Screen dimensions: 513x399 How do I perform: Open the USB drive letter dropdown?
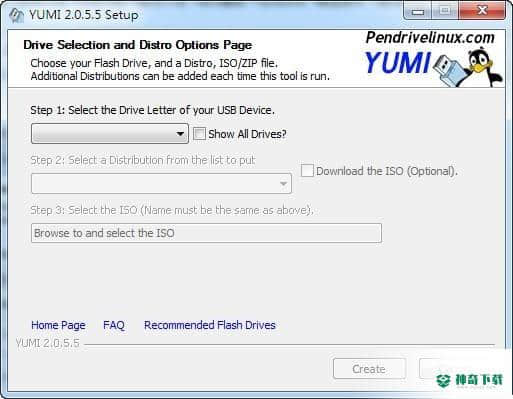(110, 134)
